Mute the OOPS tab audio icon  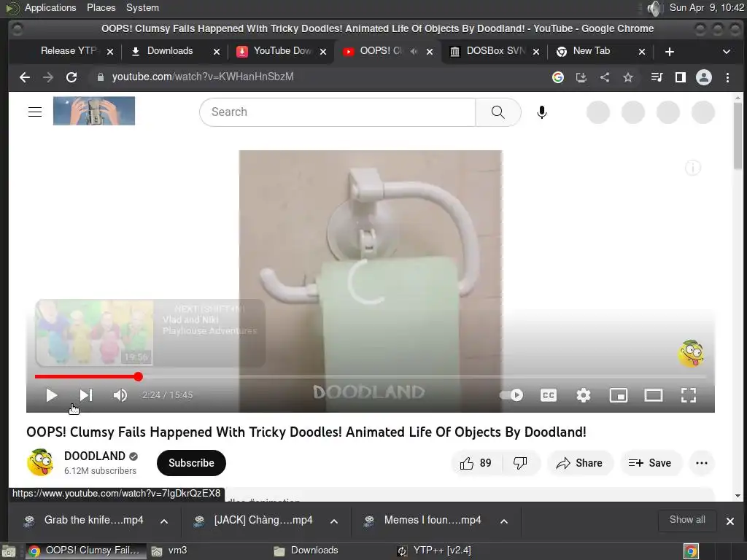pos(414,52)
